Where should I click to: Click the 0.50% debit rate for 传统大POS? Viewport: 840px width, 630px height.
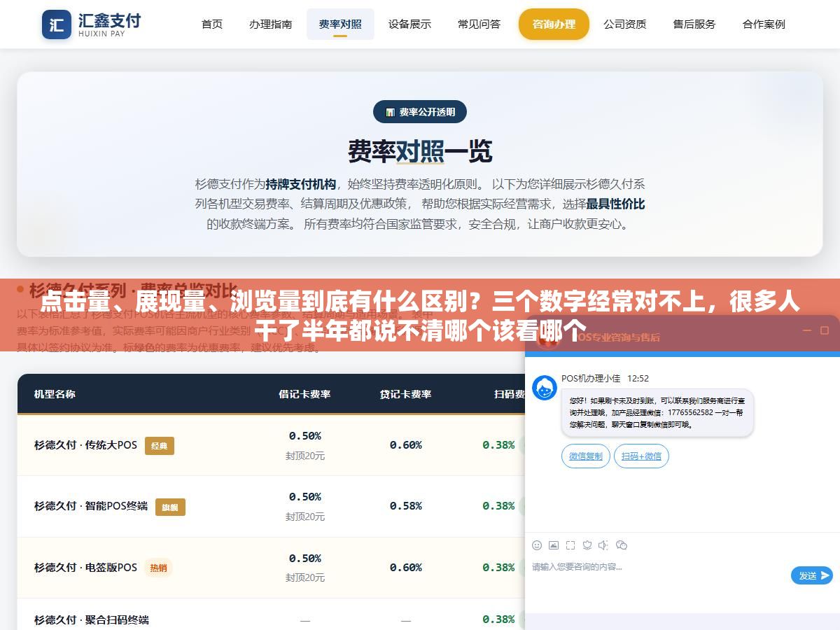[305, 436]
